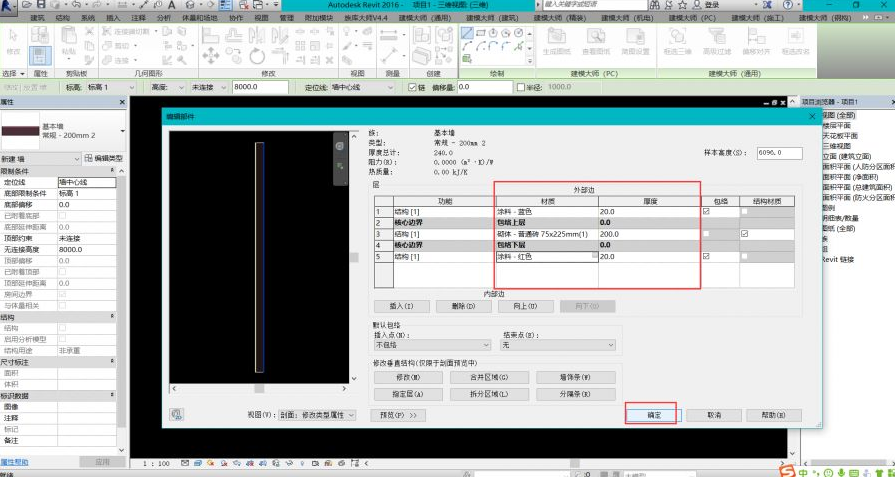Click the 取消 button
Image resolution: width=895 pixels, height=477 pixels.
(714, 414)
